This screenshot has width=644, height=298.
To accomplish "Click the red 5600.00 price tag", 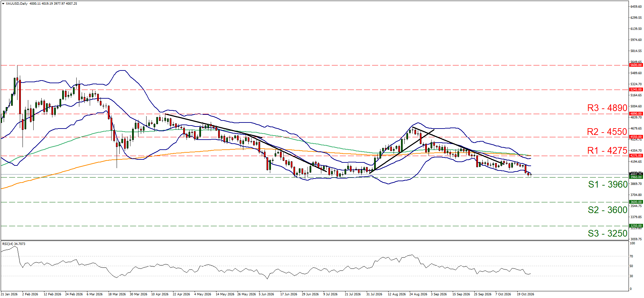I will coord(636,65).
